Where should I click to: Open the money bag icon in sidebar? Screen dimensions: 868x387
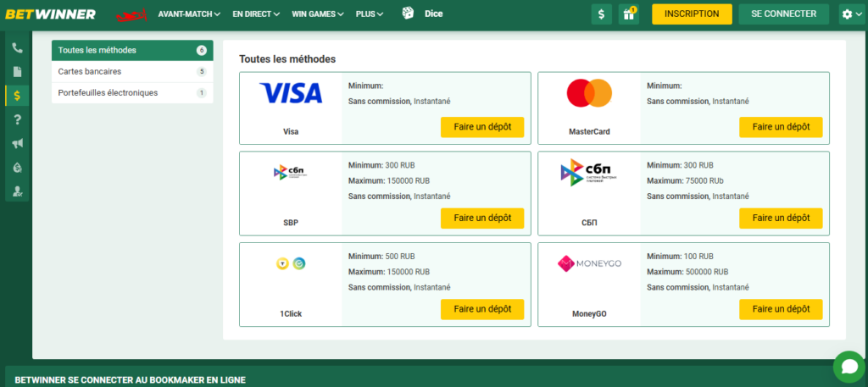pyautogui.click(x=17, y=167)
